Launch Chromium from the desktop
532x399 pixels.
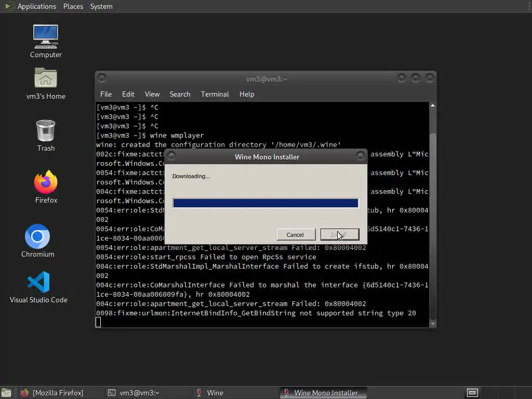tap(37, 241)
